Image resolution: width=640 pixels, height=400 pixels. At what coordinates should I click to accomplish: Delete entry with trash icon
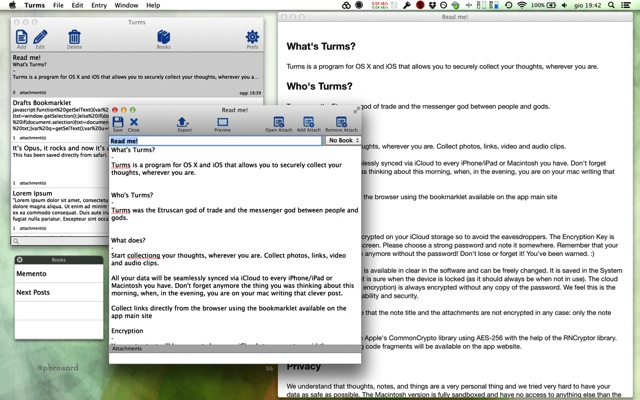click(74, 37)
